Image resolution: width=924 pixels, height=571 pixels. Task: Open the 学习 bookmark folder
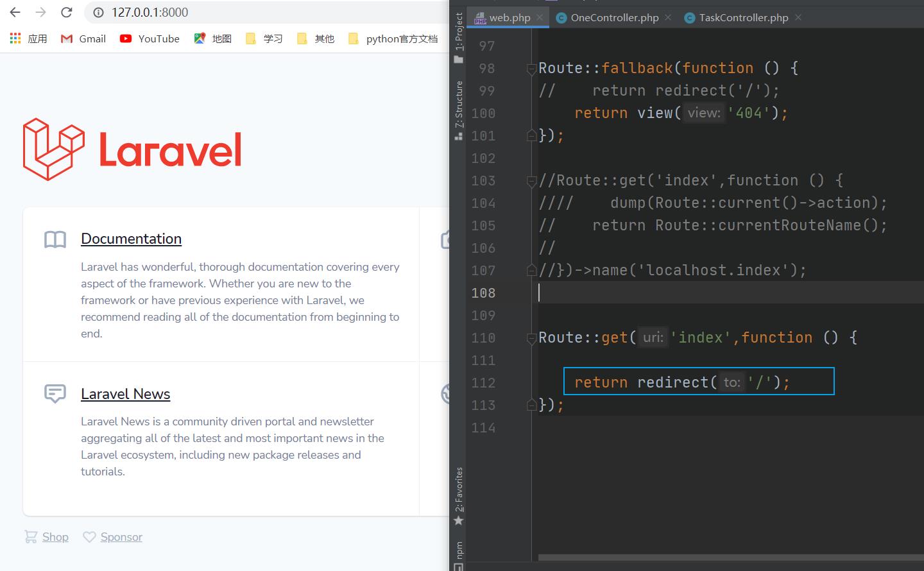tap(264, 38)
